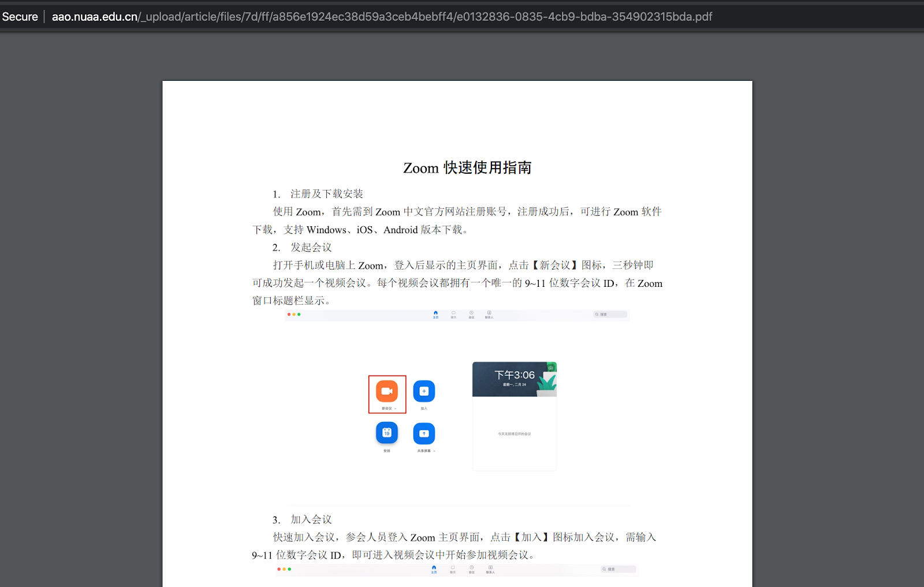Select Meetings clock tab in section 2 screenshot
924x587 pixels.
pyautogui.click(x=471, y=315)
